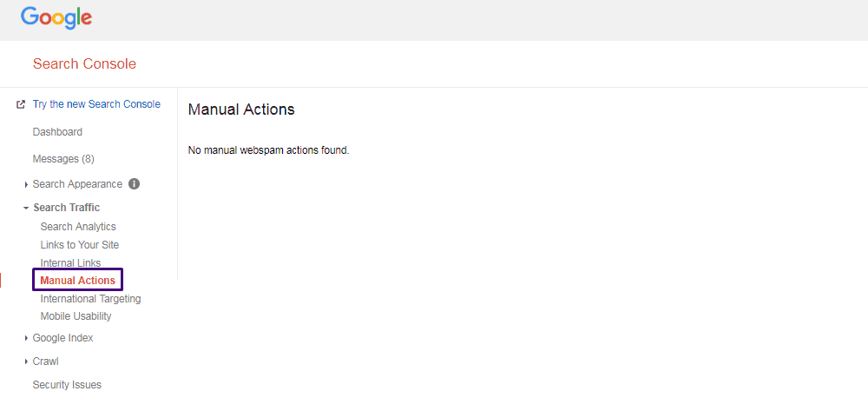Open Search Appearance section

pos(77,184)
